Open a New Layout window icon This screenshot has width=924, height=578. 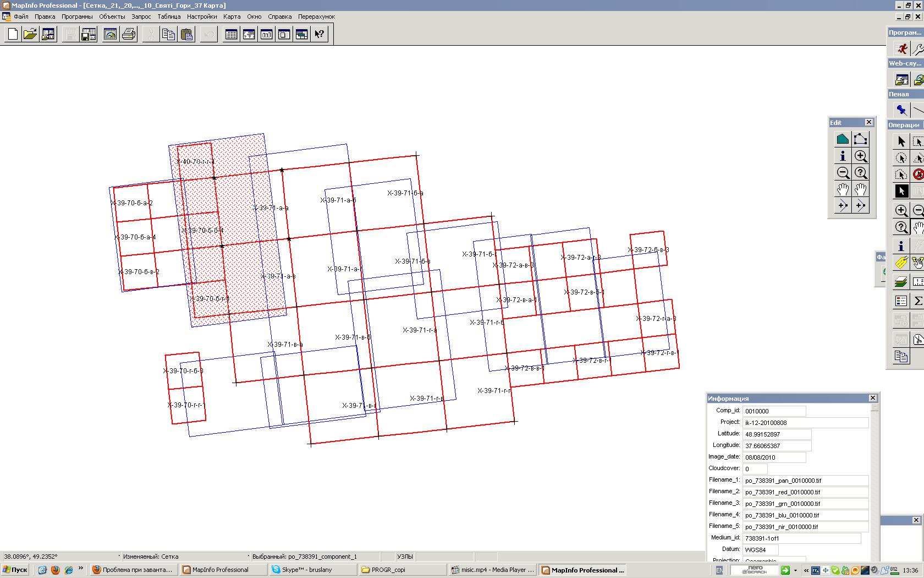click(284, 34)
